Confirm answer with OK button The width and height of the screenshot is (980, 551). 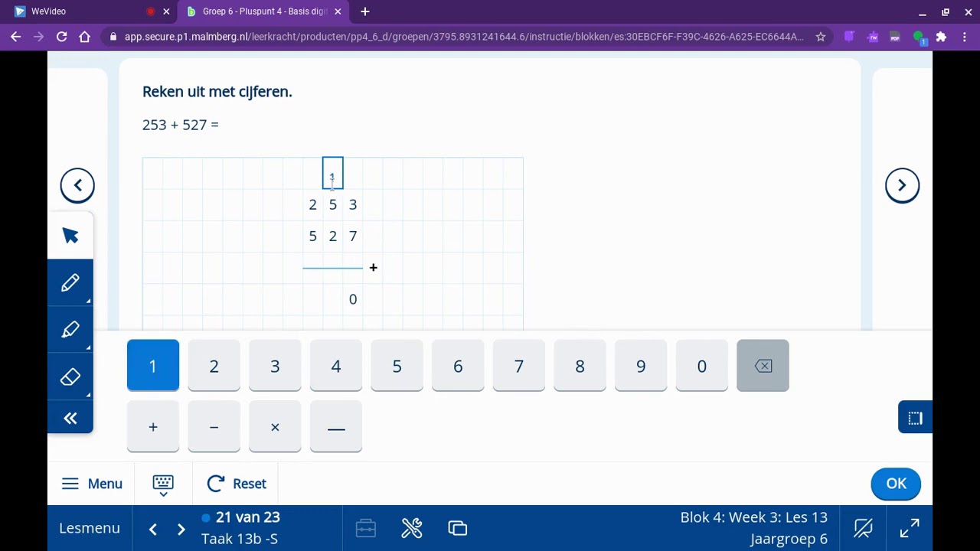[896, 484]
